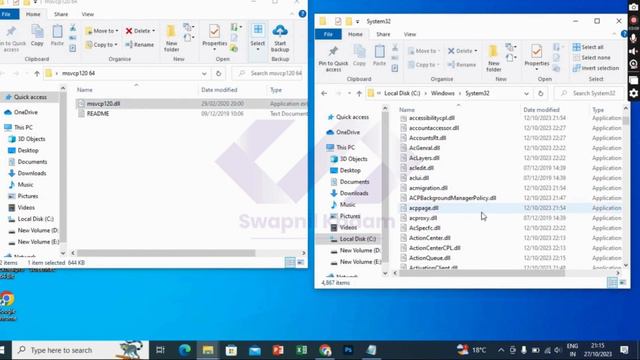Click New folder in msvcp120 window
The width and height of the screenshot is (640, 360).
[x=171, y=38]
